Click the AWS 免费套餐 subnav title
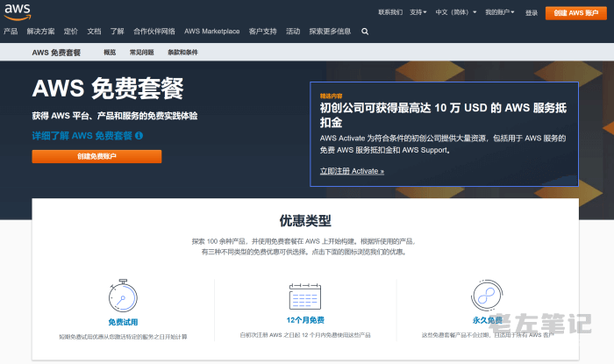 (56, 53)
